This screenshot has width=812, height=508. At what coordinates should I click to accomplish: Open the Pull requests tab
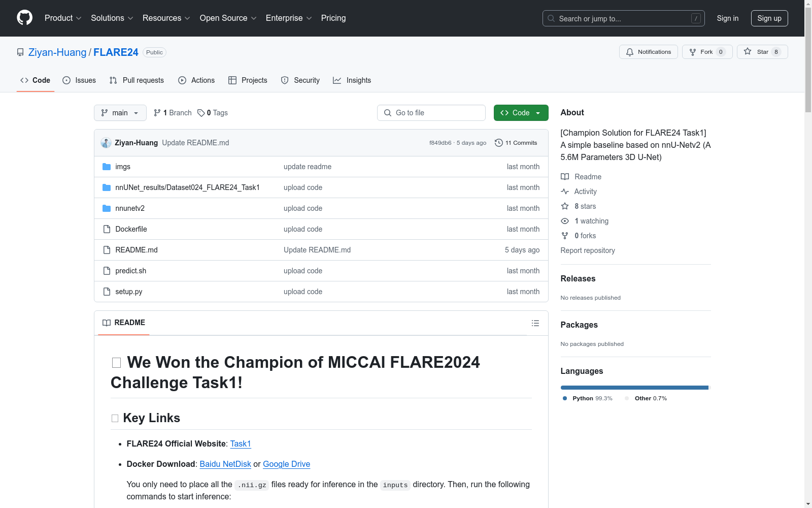137,80
